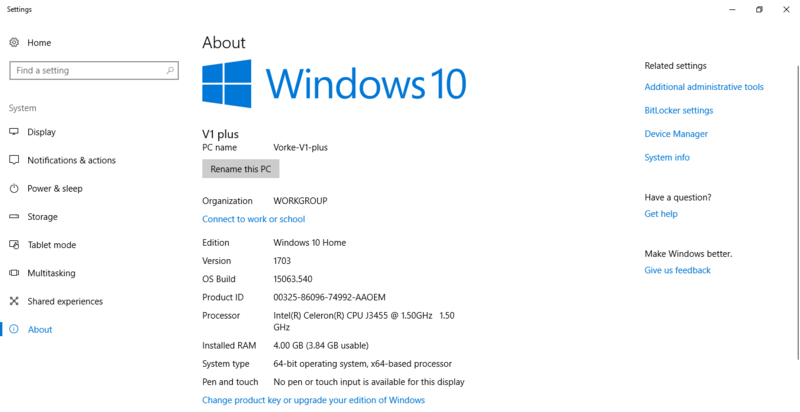
Task: Click Rename this PC button
Action: coord(241,169)
